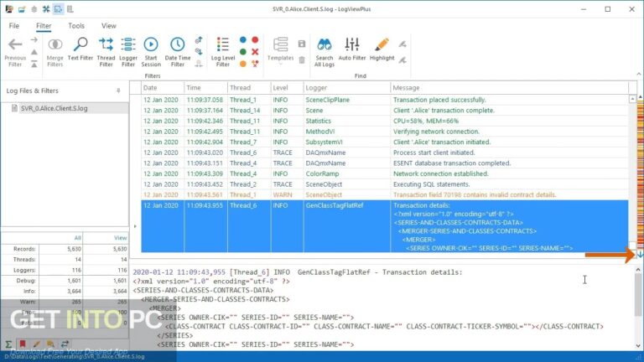
Task: Open the Logger Filter tool
Action: (x=128, y=52)
